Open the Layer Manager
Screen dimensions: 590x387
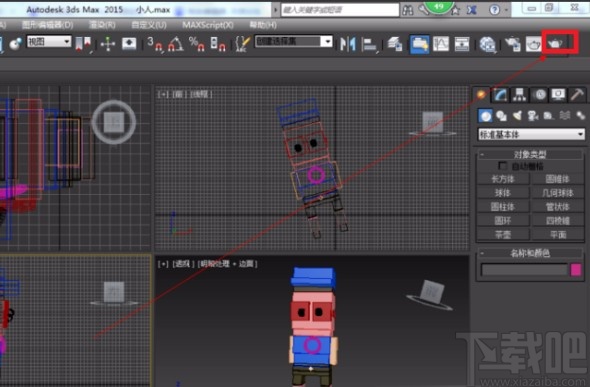tap(395, 44)
